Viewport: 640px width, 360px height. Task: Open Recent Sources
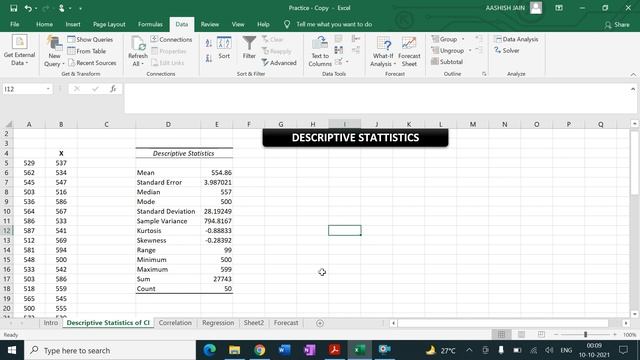tap(92, 63)
